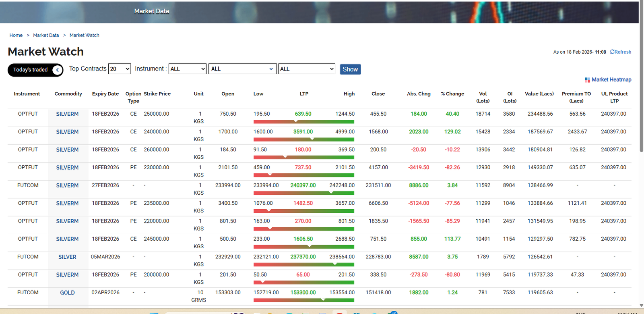Click the Market Heatmap grid icon
This screenshot has height=314, width=644.
pos(588,80)
